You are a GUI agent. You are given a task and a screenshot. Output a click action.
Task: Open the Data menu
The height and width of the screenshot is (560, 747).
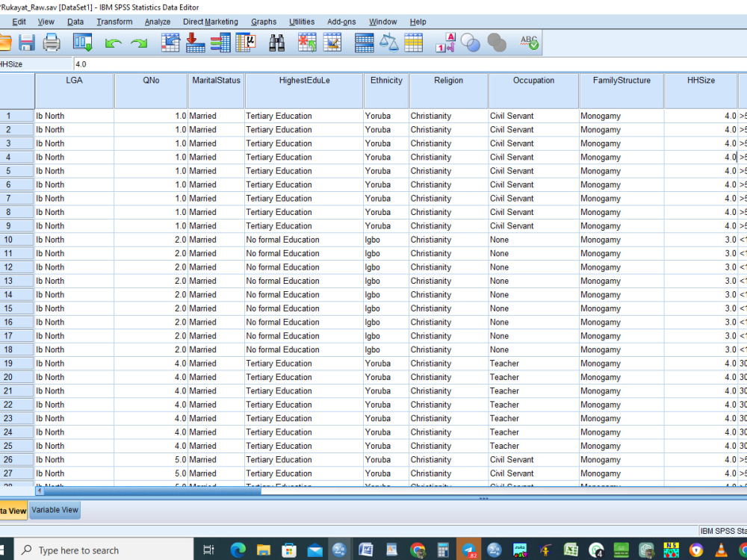click(75, 22)
